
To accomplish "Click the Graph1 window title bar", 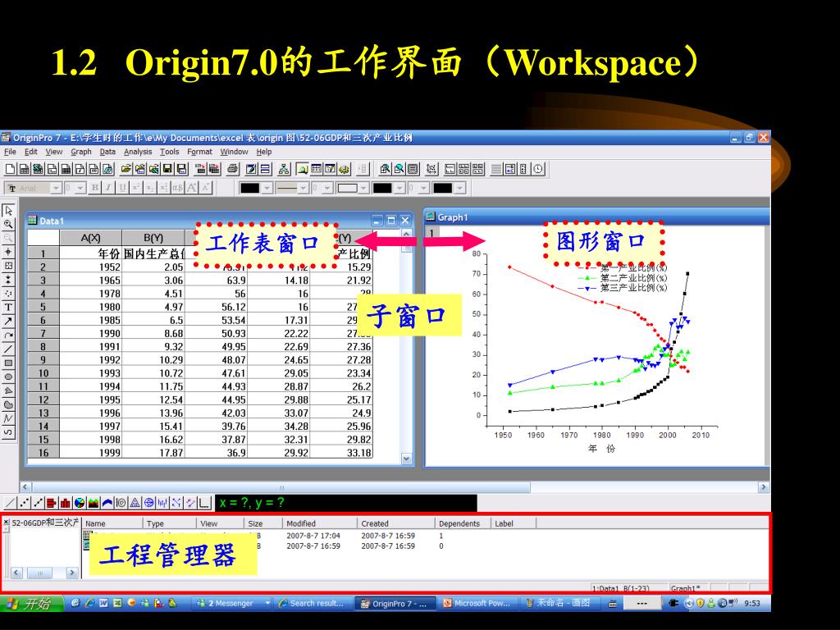I will (x=596, y=217).
